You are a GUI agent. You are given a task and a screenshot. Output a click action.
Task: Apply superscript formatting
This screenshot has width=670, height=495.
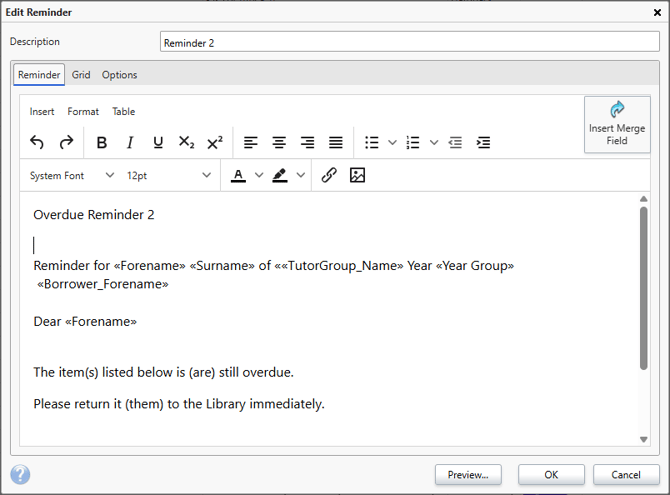click(214, 143)
